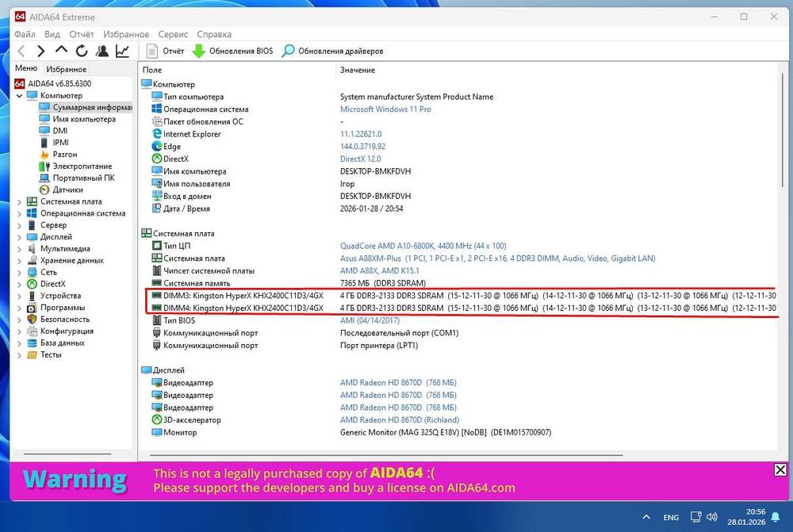Select Конфигурация in the tree

click(x=60, y=331)
